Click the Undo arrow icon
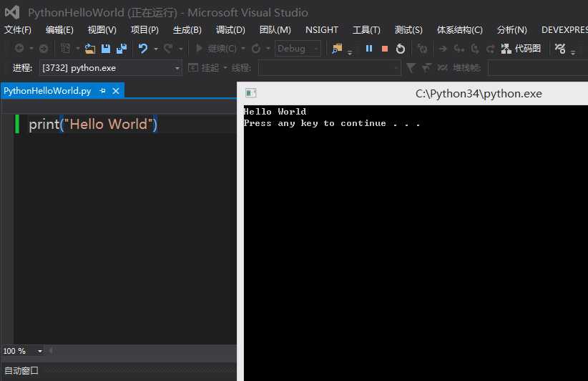This screenshot has width=588, height=381. [x=143, y=49]
